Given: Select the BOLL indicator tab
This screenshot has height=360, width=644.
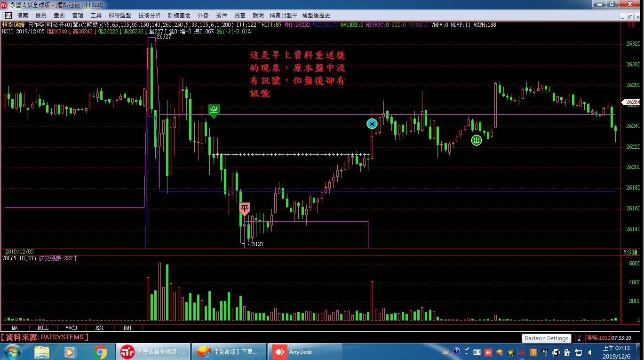Looking at the screenshot, I should click(43, 328).
